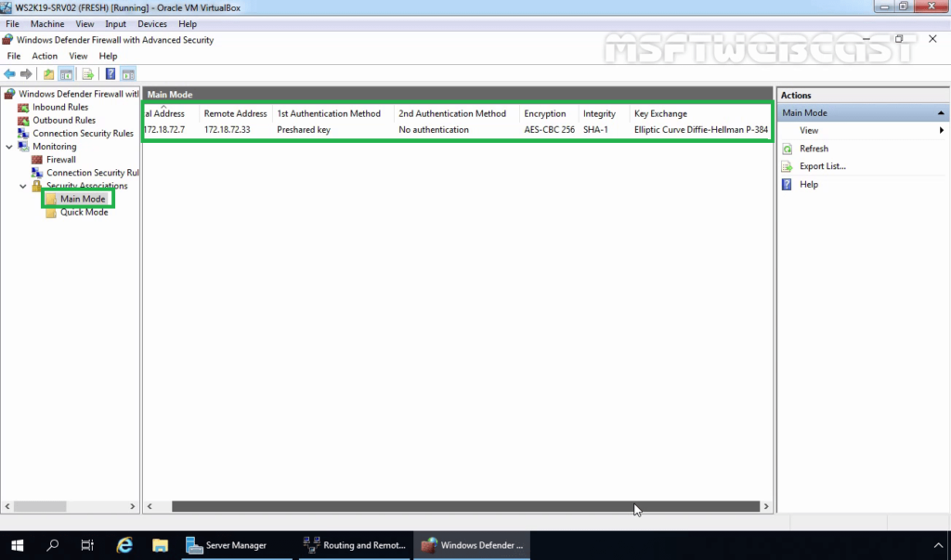Viewport: 951px width, 560px height.
Task: Open the VirtualBox Machine menu
Action: click(47, 23)
